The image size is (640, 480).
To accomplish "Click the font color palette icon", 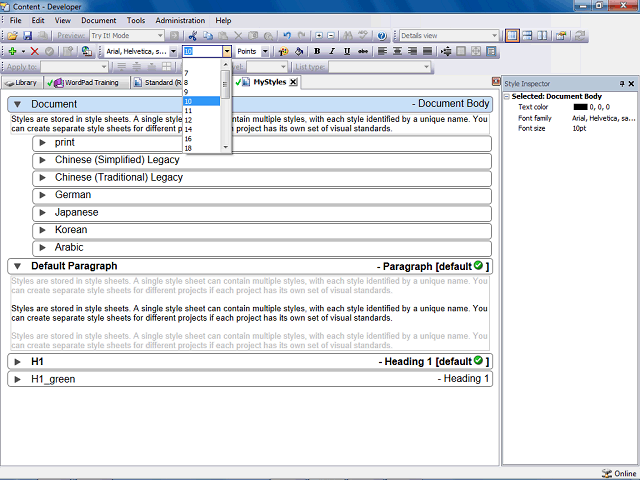I will 283,51.
